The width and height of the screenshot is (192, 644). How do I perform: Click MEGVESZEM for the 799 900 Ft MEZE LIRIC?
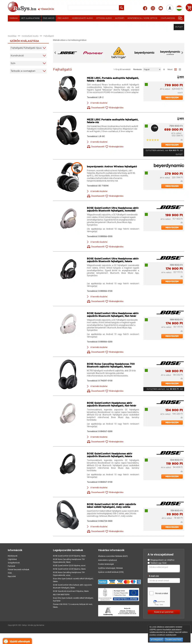pos(172,98)
